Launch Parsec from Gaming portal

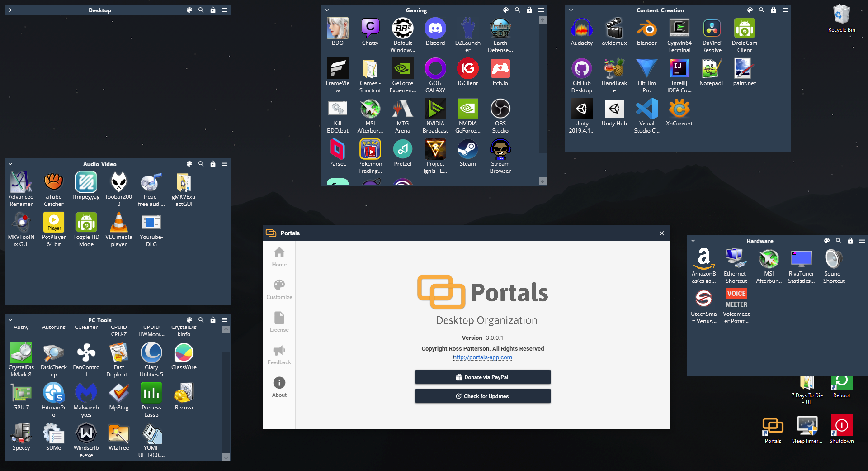[x=337, y=153]
